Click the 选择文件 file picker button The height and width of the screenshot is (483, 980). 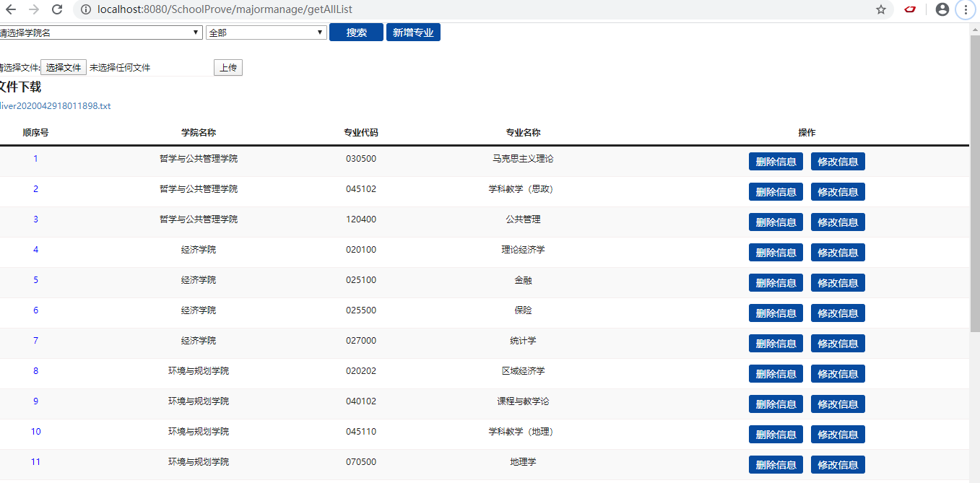point(64,66)
